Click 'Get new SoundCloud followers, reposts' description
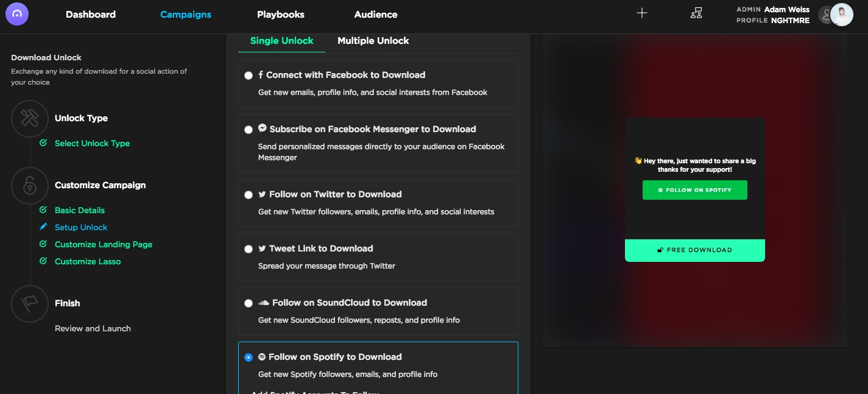868x394 pixels. point(359,320)
